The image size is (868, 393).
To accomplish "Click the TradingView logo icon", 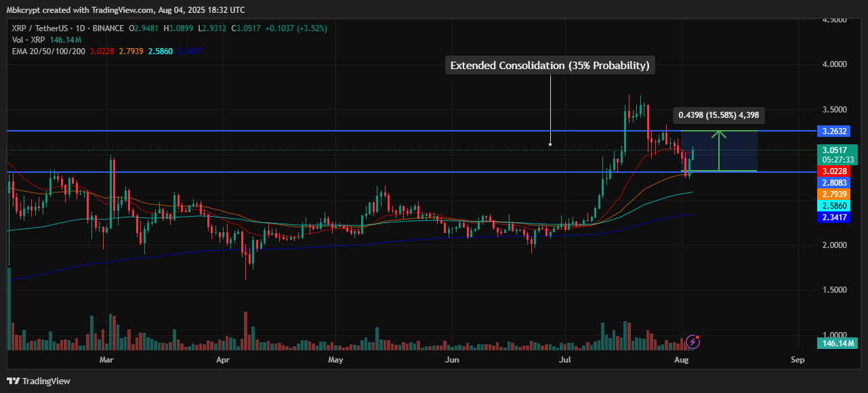I will pyautogui.click(x=14, y=381).
